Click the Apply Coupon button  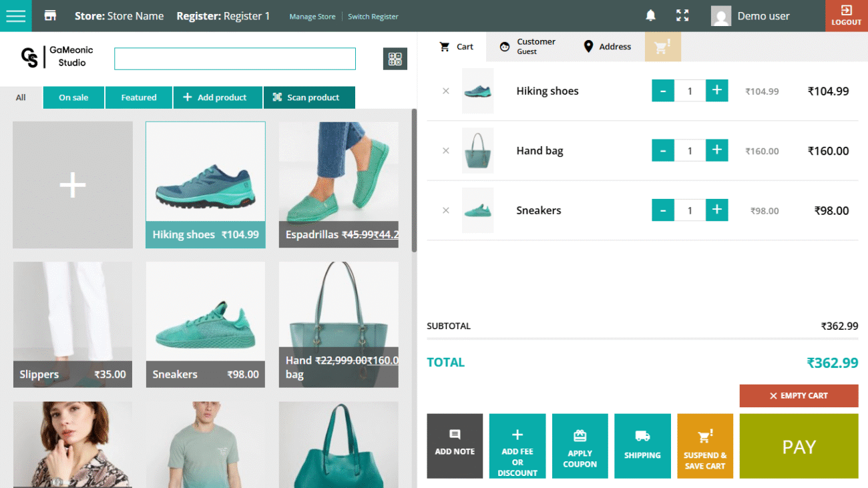click(x=580, y=446)
